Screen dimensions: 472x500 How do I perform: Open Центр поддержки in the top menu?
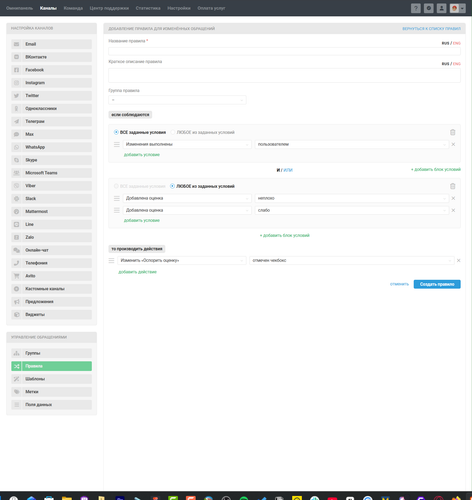[x=109, y=8]
